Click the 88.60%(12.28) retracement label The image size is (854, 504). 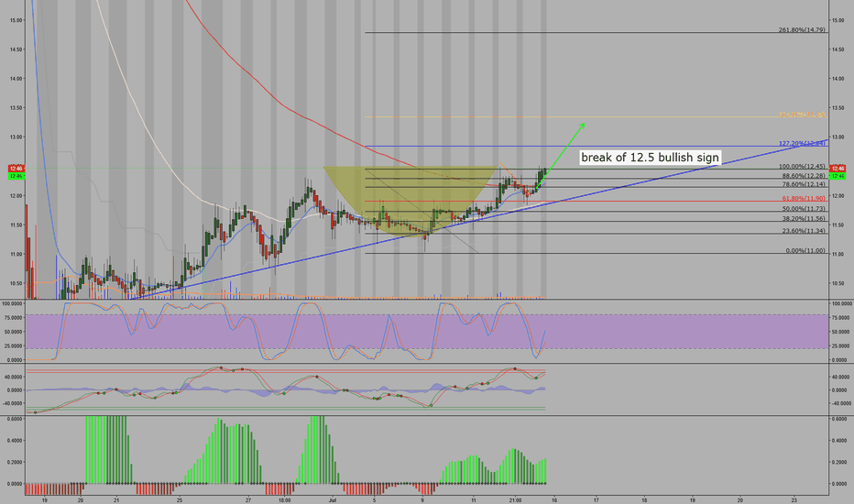(x=804, y=176)
